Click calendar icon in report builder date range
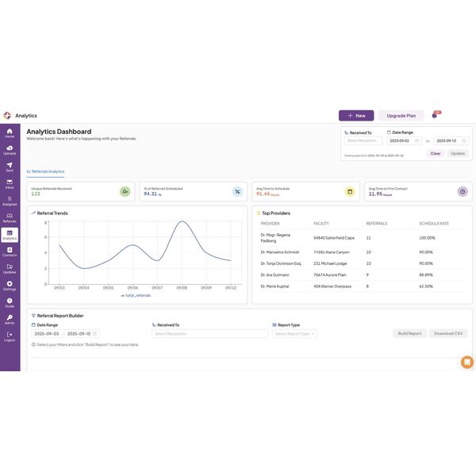The height and width of the screenshot is (476, 476). point(94,334)
